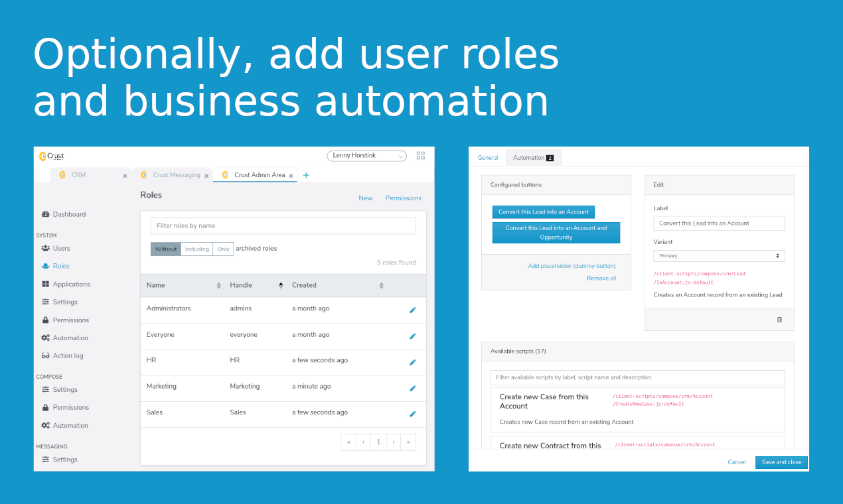Screen dimensions: 843x504
Task: Sort roles by Created column arrows
Action: (382, 286)
